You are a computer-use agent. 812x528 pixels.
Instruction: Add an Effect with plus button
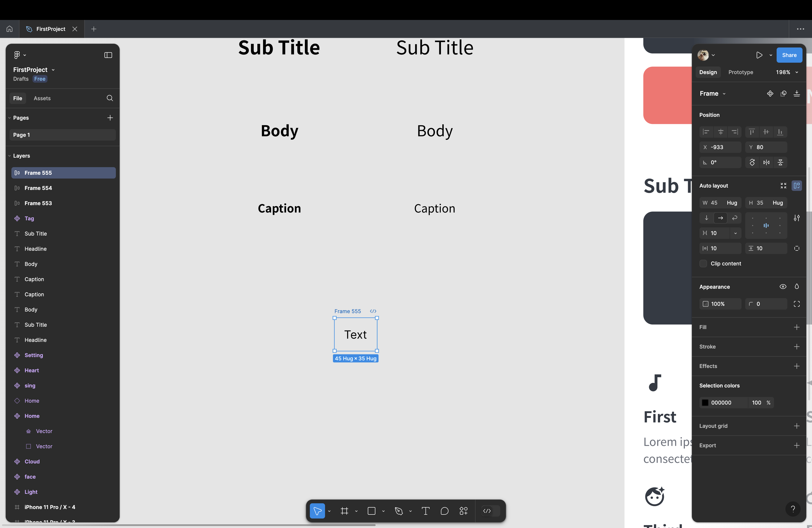click(797, 366)
